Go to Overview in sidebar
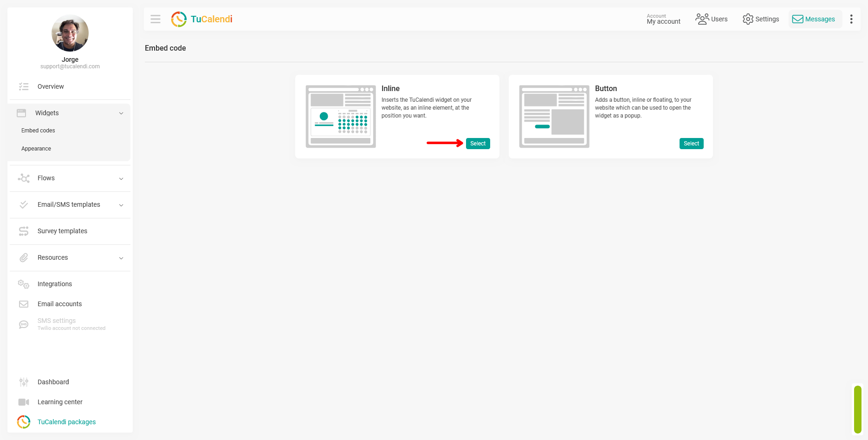Screen dimensions: 868x440 click(x=51, y=86)
